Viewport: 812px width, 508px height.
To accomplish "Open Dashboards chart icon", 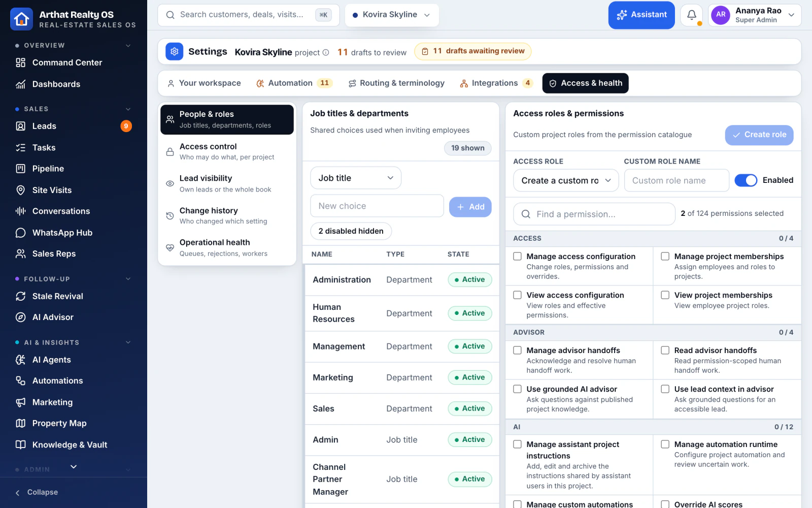I will (x=20, y=84).
